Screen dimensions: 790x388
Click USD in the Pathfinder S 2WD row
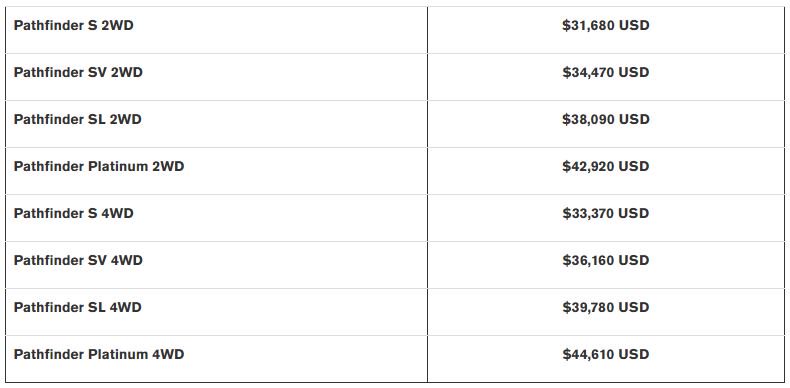pos(634,25)
